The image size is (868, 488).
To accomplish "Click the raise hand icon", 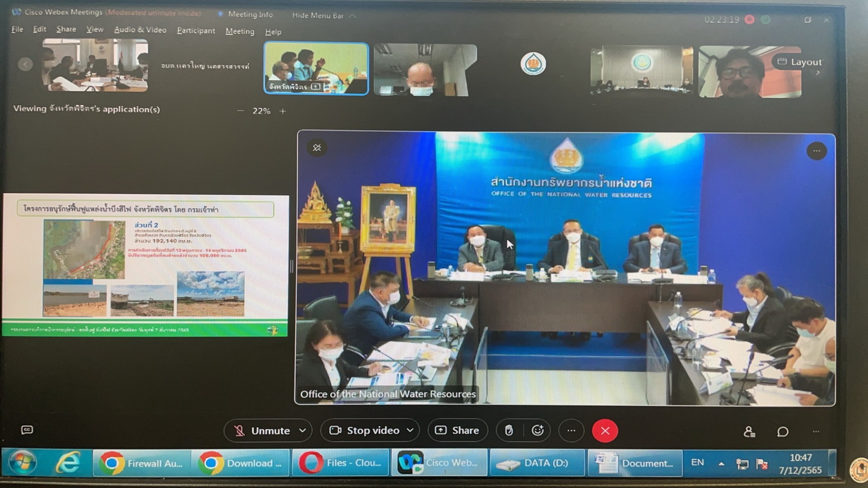I will [508, 431].
